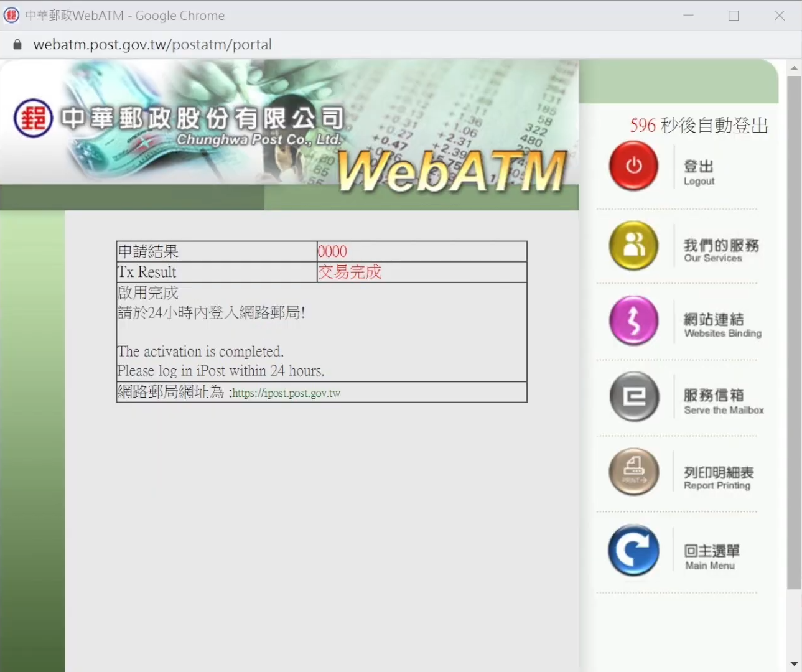Screen dimensions: 802x672
Task: Click the webatm.post.gov.tw address bar URL
Action: [152, 44]
